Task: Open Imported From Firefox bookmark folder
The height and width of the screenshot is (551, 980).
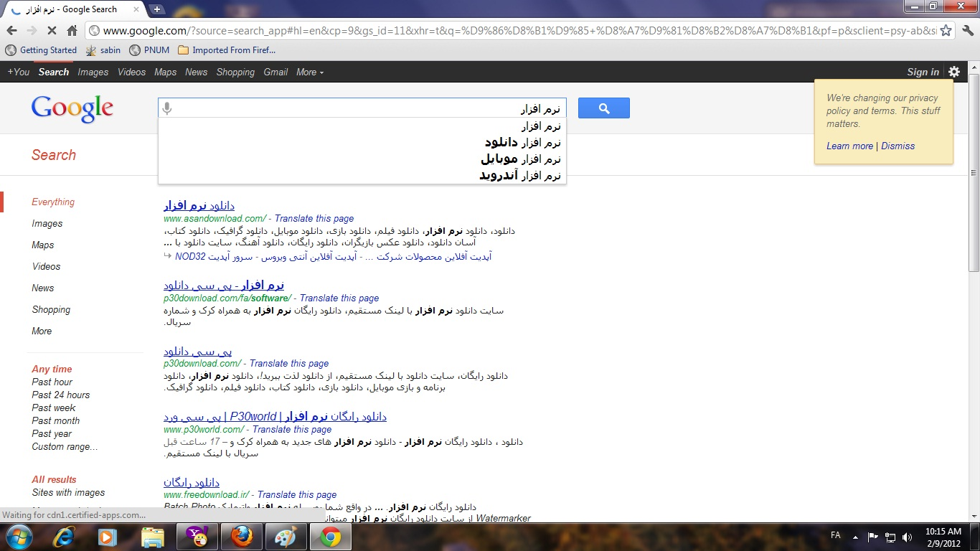Action: (227, 50)
